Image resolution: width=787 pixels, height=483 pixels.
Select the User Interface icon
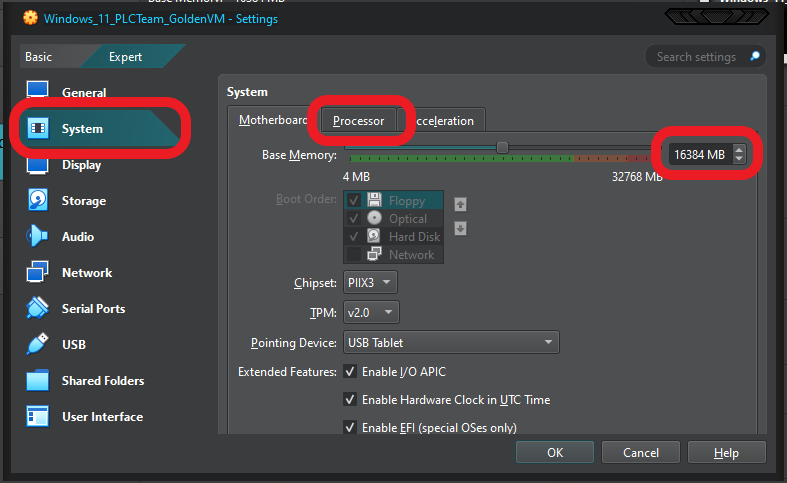tap(38, 417)
